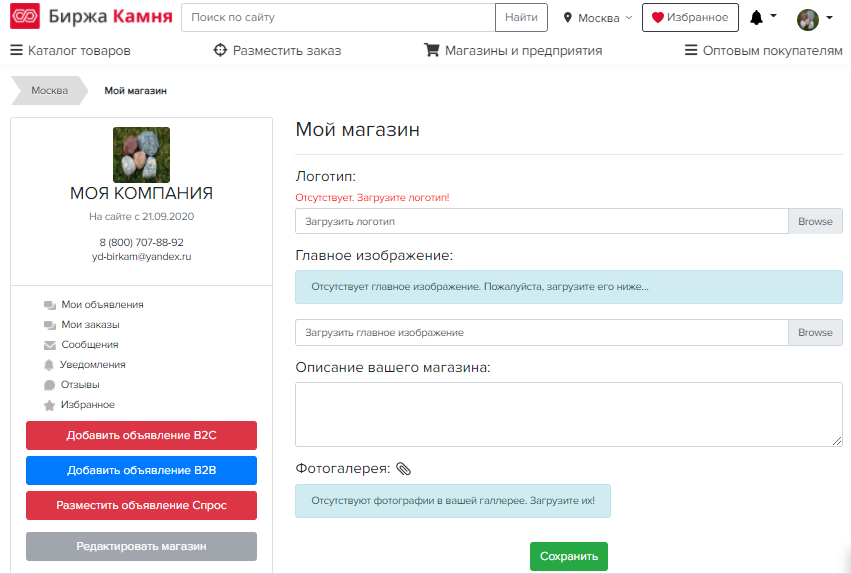This screenshot has width=851, height=574.
Task: Click the speech bubble icon beside Отзывы
Action: pos(49,385)
